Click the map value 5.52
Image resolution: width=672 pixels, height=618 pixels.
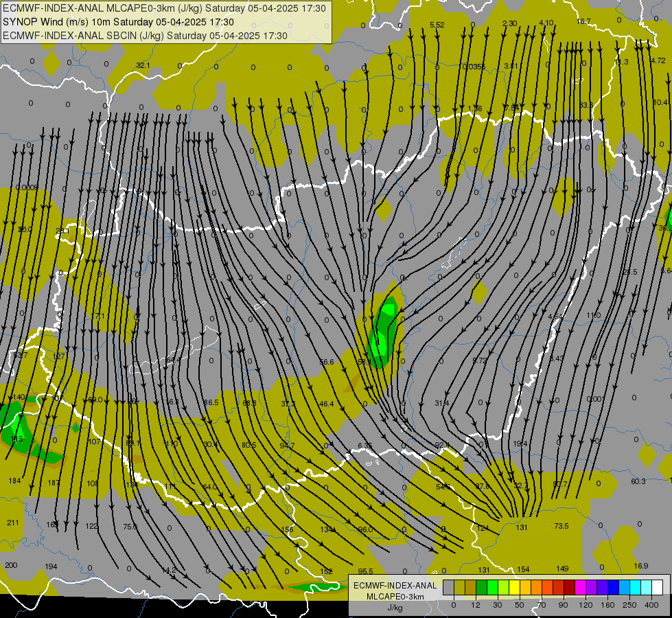pyautogui.click(x=437, y=25)
